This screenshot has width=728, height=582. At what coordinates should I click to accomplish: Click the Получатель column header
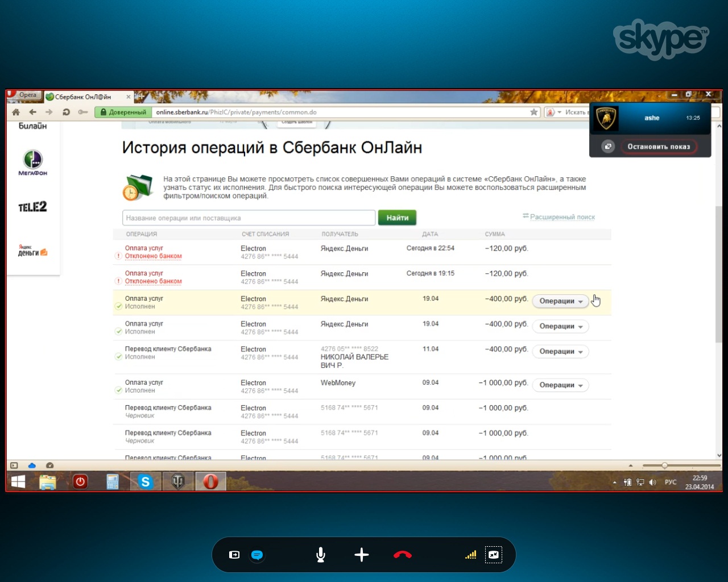point(340,234)
